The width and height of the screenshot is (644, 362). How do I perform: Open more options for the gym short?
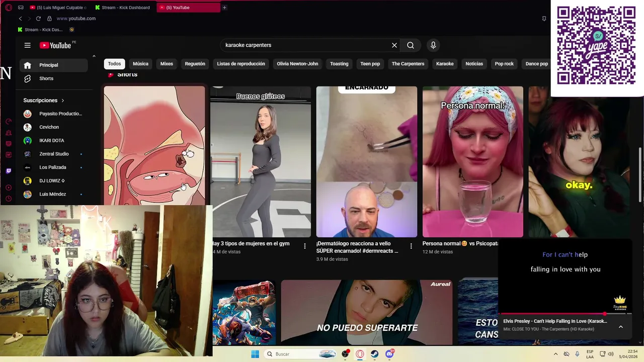coord(305,246)
